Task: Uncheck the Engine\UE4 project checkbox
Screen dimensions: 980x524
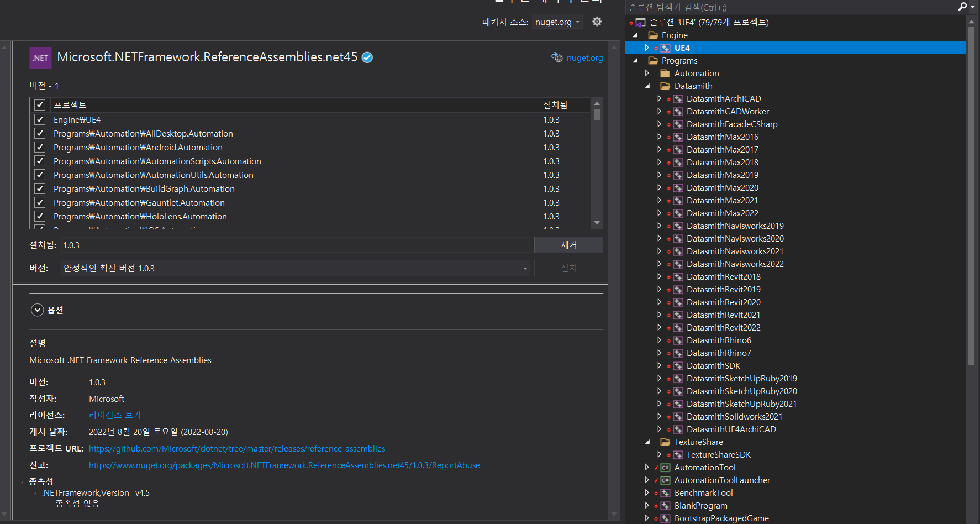Action: [x=40, y=119]
